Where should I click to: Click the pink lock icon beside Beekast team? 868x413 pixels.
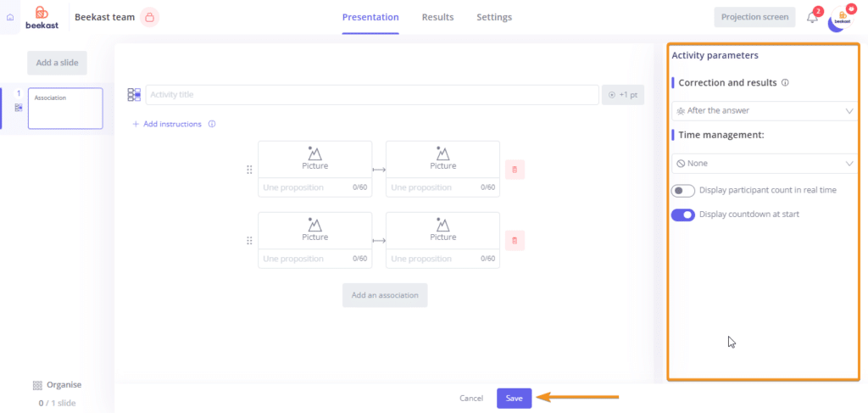149,17
